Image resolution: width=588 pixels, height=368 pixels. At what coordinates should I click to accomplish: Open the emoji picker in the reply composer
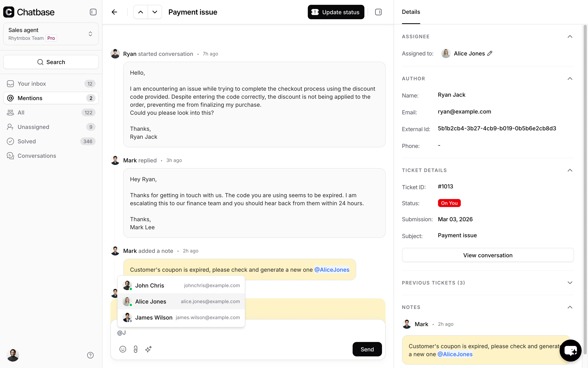point(123,349)
